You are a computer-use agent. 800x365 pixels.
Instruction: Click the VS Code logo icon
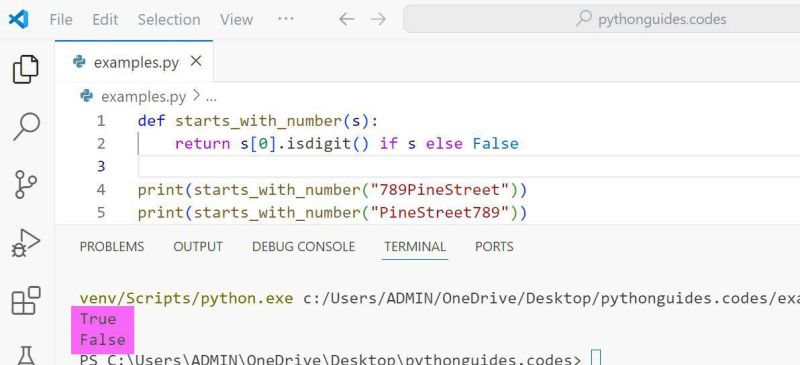pyautogui.click(x=18, y=19)
